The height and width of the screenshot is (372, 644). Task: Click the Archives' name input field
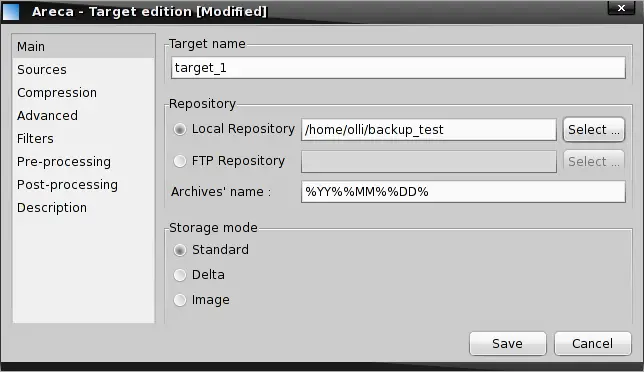(463, 192)
